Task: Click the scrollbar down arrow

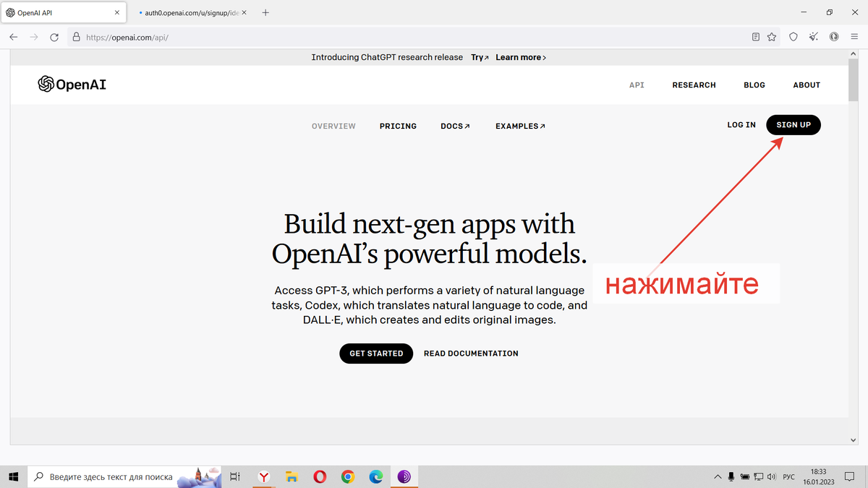Action: [x=855, y=439]
